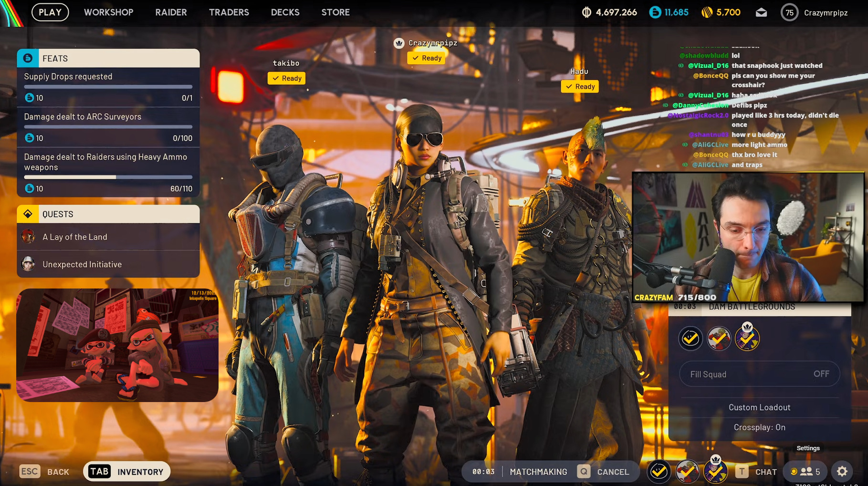Click Hadu's Ready status badge
This screenshot has height=486, width=868.
[x=580, y=86]
